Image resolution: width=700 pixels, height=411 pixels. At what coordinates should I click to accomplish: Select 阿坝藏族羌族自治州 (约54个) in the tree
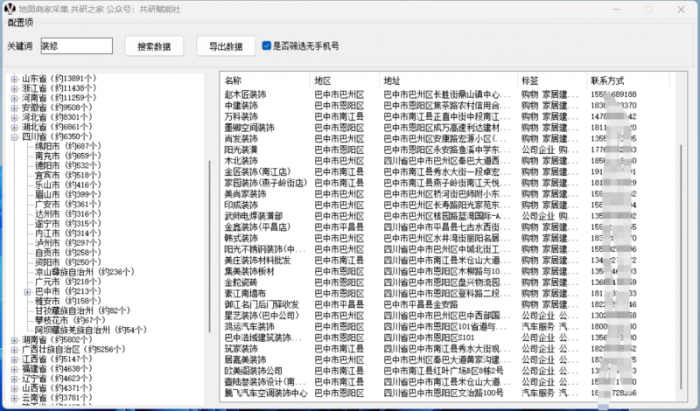pyautogui.click(x=91, y=330)
